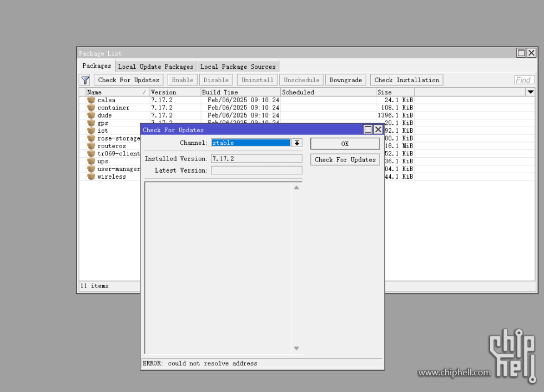Switch to Local Update Packages tab
This screenshot has width=544, height=392.
tap(156, 67)
